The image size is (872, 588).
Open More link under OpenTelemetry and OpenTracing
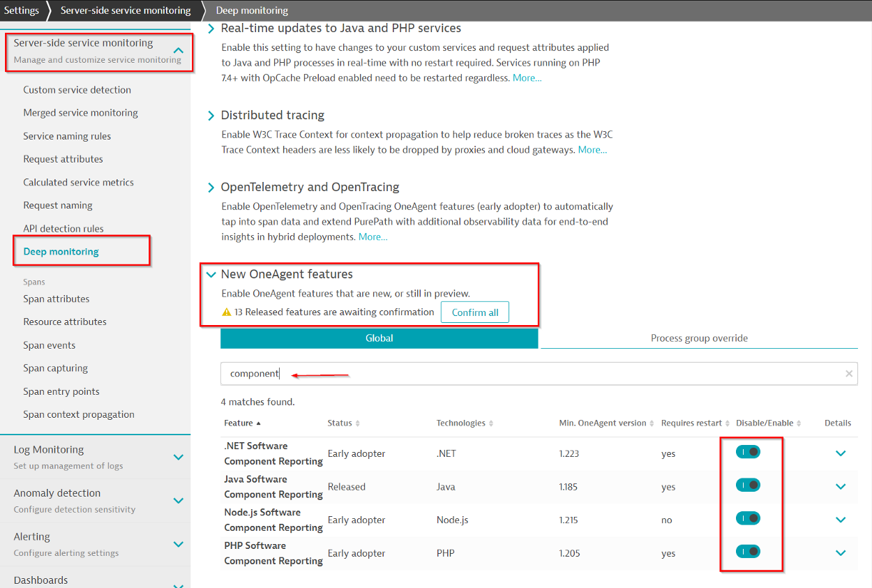tap(373, 237)
